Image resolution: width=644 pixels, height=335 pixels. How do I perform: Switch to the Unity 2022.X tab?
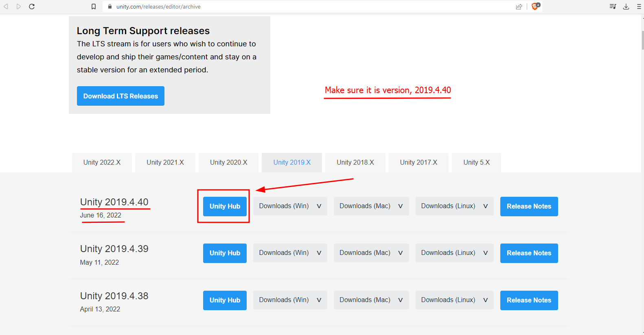102,163
